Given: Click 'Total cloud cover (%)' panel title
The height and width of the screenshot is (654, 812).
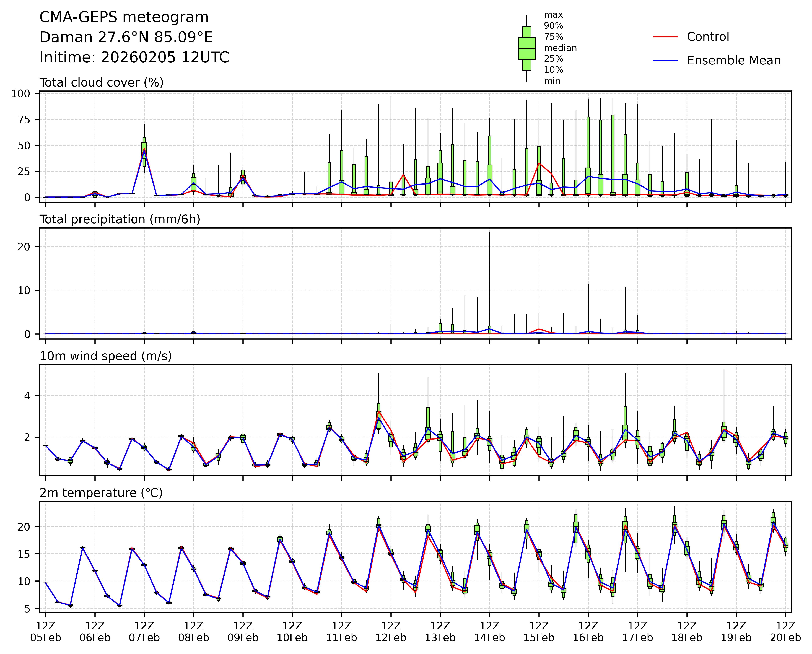Looking at the screenshot, I should (x=101, y=82).
